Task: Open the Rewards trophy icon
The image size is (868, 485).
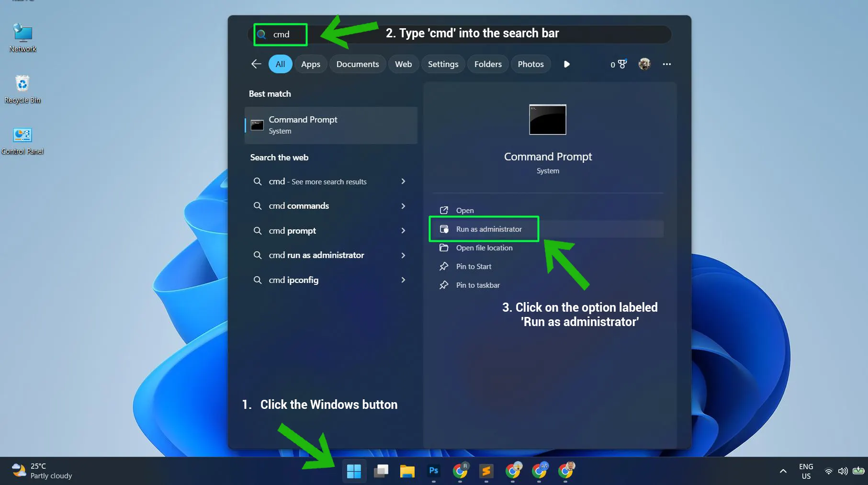Action: tap(619, 64)
